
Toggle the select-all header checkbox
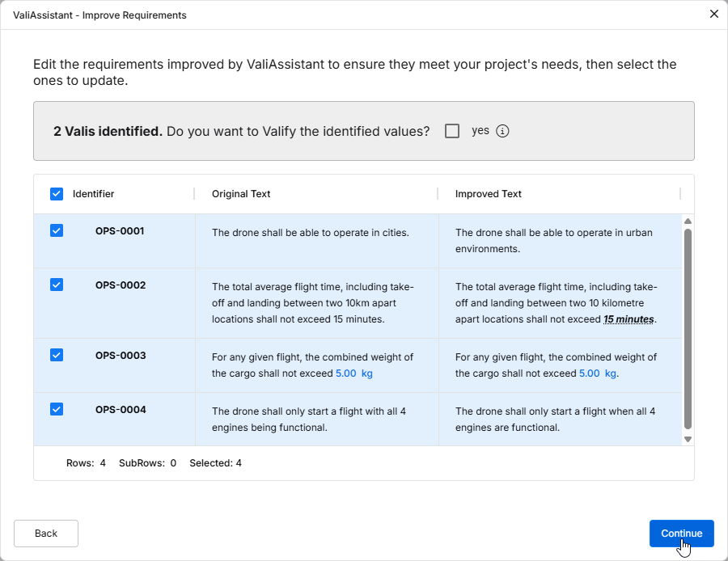point(57,194)
